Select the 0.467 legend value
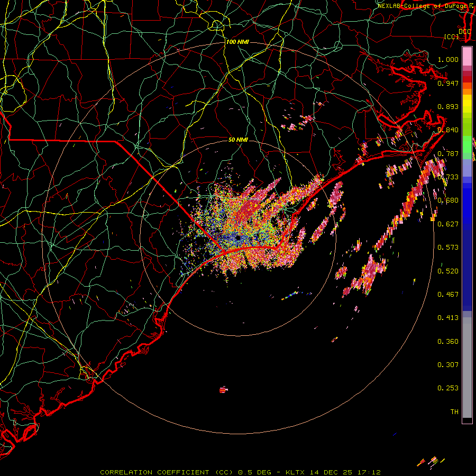Screen dimensions: 476x476 tap(448, 295)
